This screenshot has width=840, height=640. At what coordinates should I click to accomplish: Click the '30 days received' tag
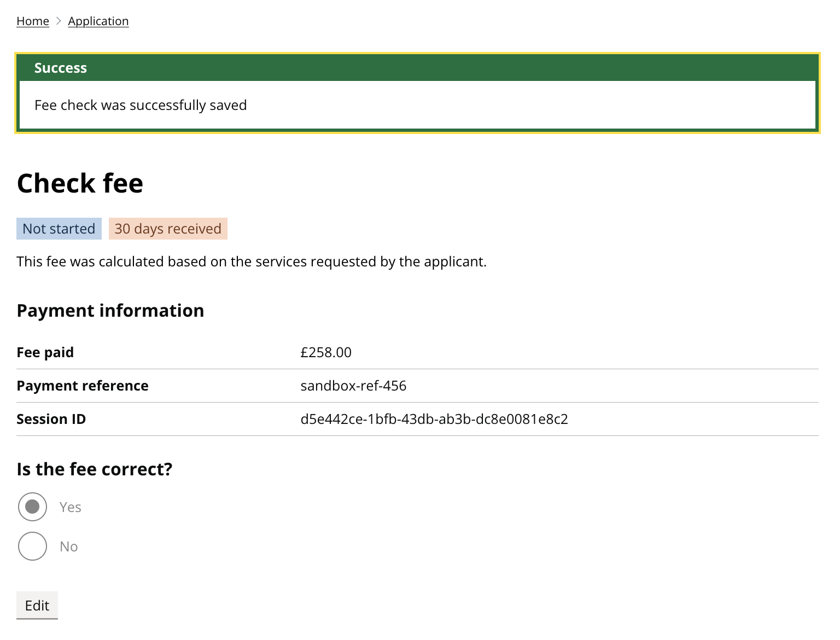click(x=168, y=229)
